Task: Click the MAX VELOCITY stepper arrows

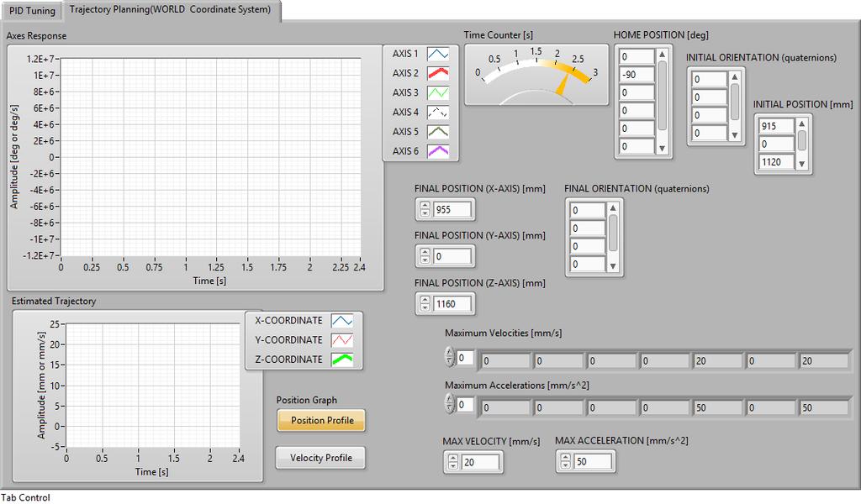Action: pos(452,462)
